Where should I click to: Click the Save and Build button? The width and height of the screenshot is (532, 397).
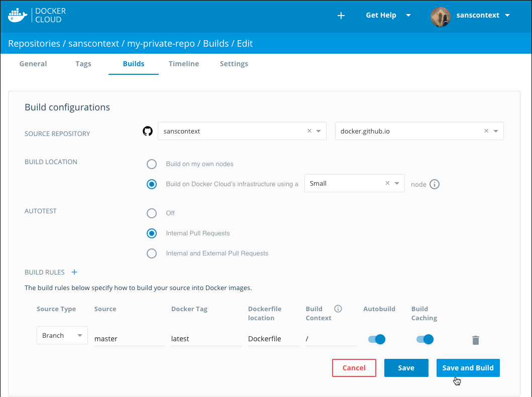(468, 368)
